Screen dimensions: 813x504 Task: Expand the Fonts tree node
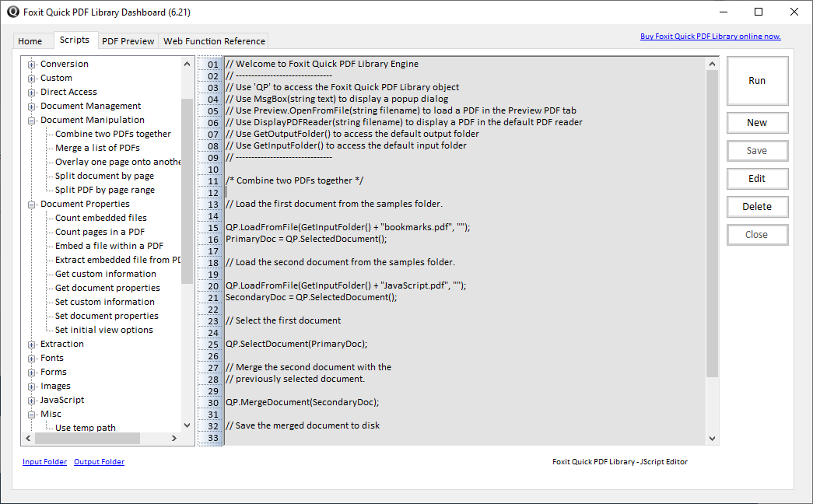(32, 359)
